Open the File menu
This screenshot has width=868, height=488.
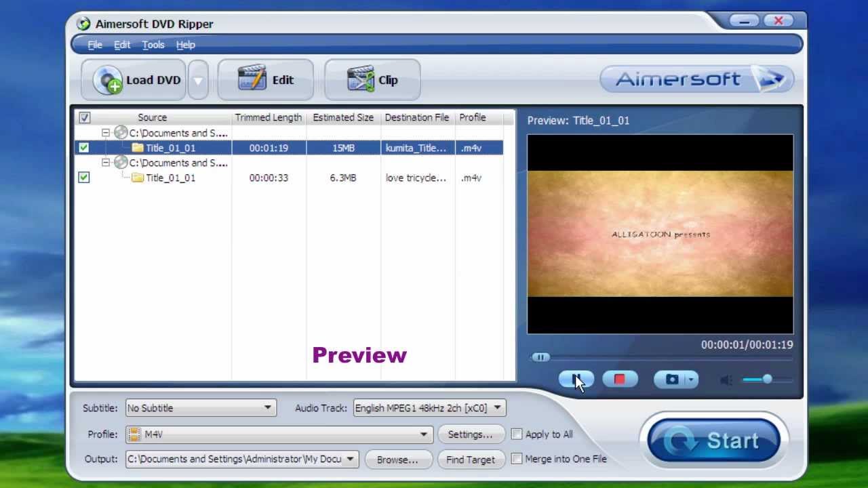click(95, 45)
